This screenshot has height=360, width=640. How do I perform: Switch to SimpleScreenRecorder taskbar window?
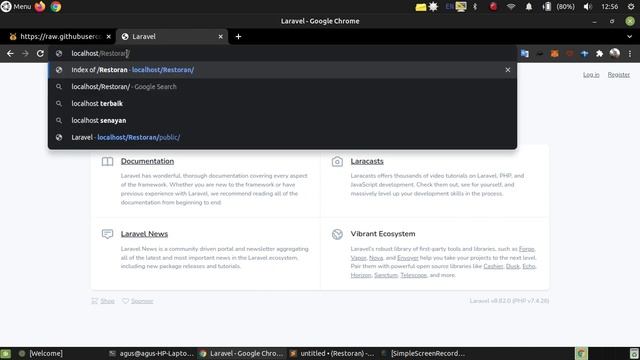423,353
